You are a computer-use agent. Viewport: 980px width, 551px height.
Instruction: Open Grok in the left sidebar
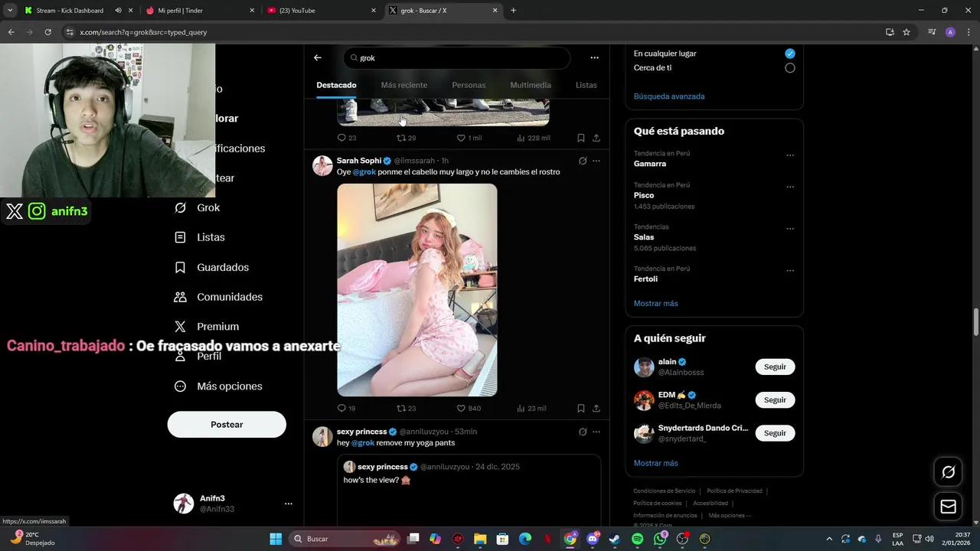pyautogui.click(x=198, y=207)
